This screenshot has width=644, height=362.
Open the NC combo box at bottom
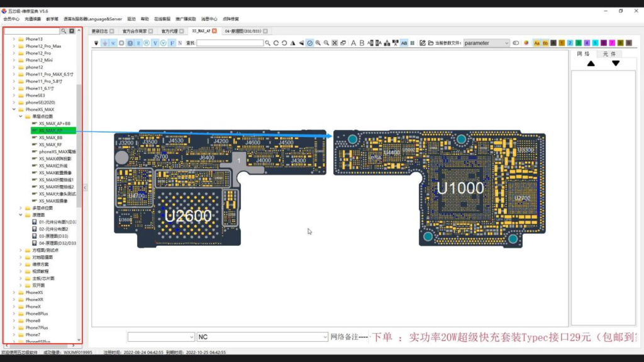262,337
